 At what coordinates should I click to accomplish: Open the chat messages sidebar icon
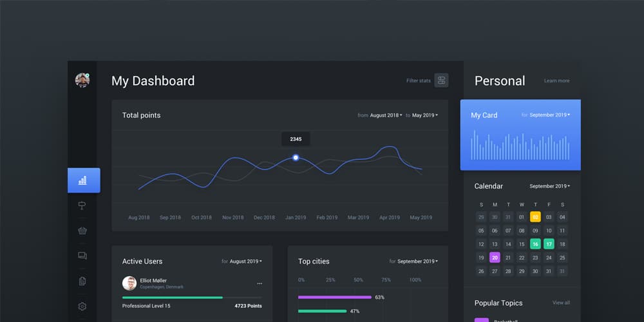(x=82, y=256)
